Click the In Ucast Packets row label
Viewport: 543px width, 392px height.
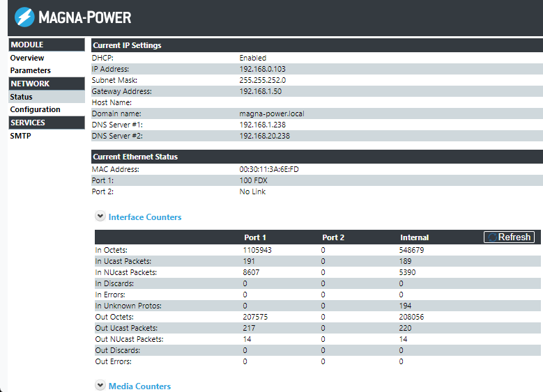[x=123, y=261]
